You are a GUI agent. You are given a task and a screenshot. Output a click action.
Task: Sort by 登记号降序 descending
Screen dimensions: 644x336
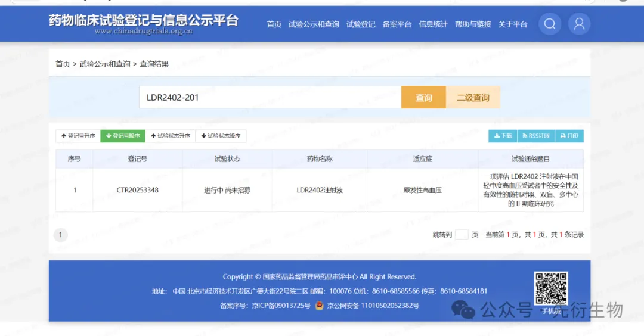(x=123, y=136)
